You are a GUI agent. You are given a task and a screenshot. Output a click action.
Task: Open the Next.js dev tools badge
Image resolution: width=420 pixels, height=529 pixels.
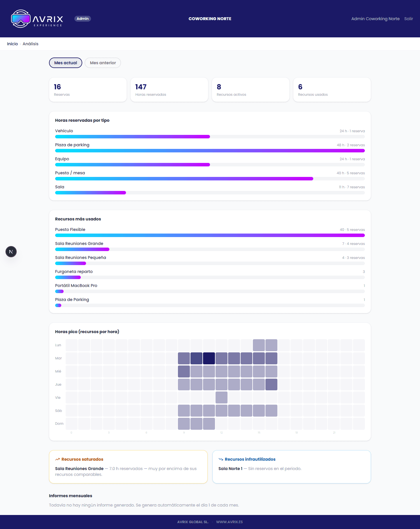pyautogui.click(x=11, y=252)
